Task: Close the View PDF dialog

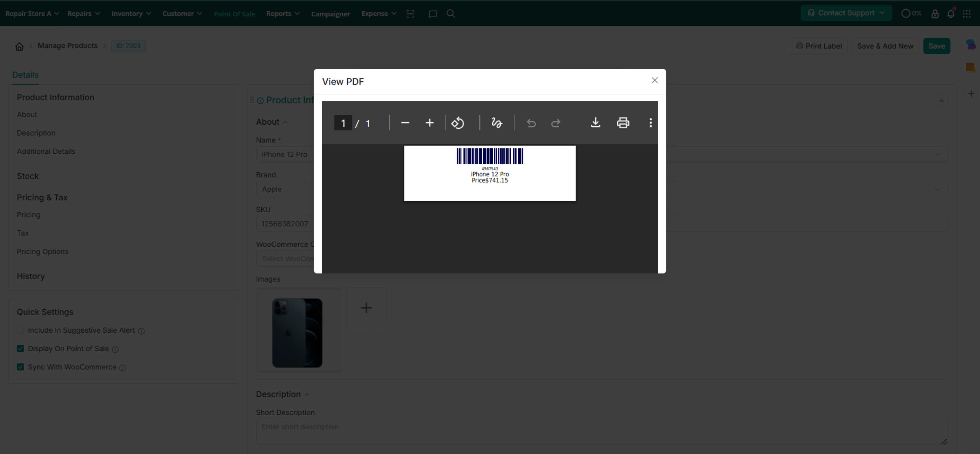Action: [x=654, y=80]
